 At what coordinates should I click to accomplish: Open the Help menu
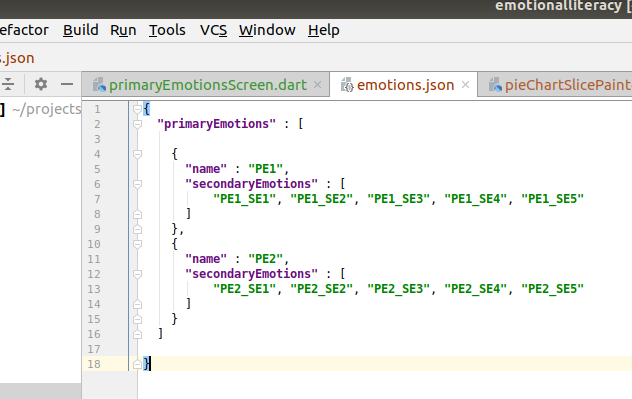pyautogui.click(x=324, y=30)
